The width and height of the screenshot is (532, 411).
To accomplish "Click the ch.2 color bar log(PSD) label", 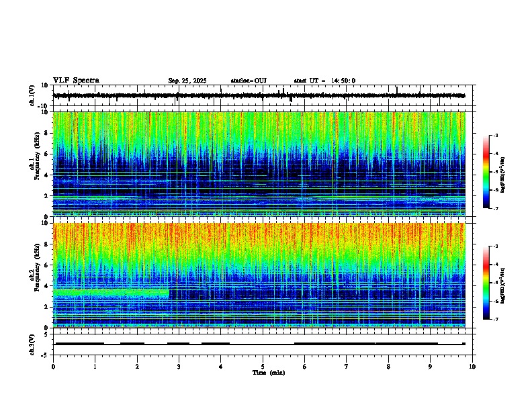I will tap(503, 285).
